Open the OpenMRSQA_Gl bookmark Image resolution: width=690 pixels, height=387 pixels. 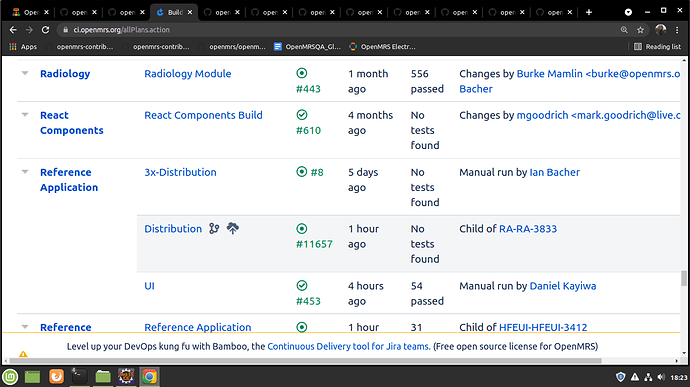coord(308,47)
